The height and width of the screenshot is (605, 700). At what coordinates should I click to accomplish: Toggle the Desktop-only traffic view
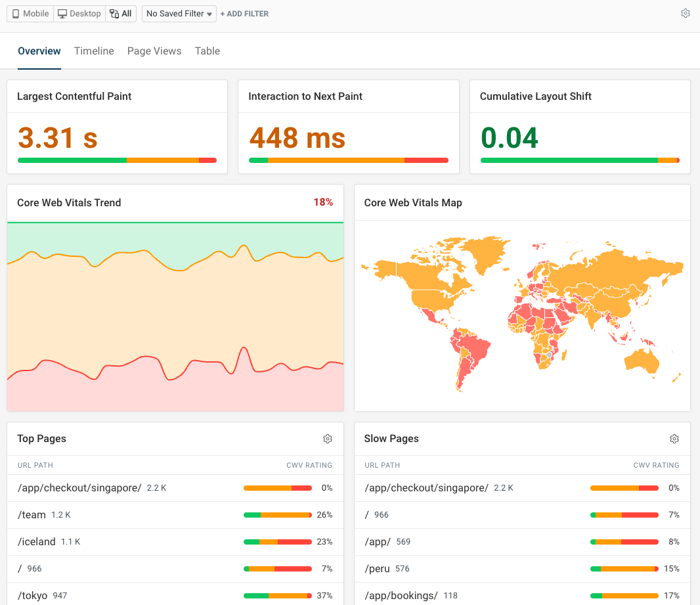(x=78, y=13)
